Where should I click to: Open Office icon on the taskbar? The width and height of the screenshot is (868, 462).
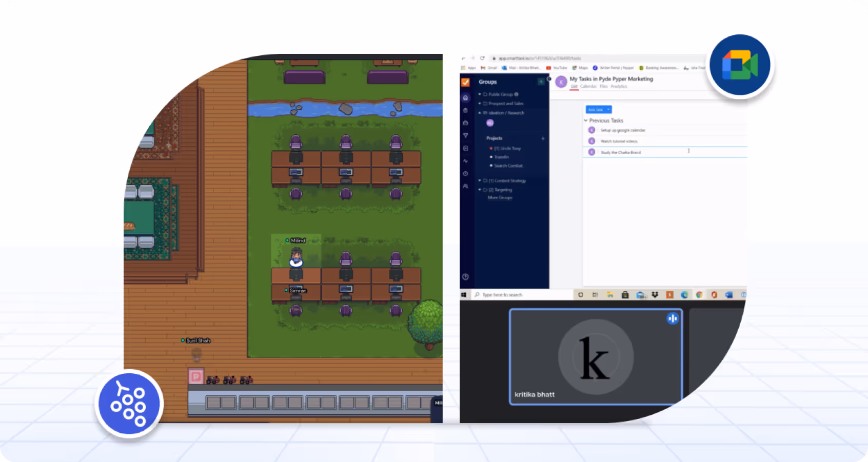714,295
